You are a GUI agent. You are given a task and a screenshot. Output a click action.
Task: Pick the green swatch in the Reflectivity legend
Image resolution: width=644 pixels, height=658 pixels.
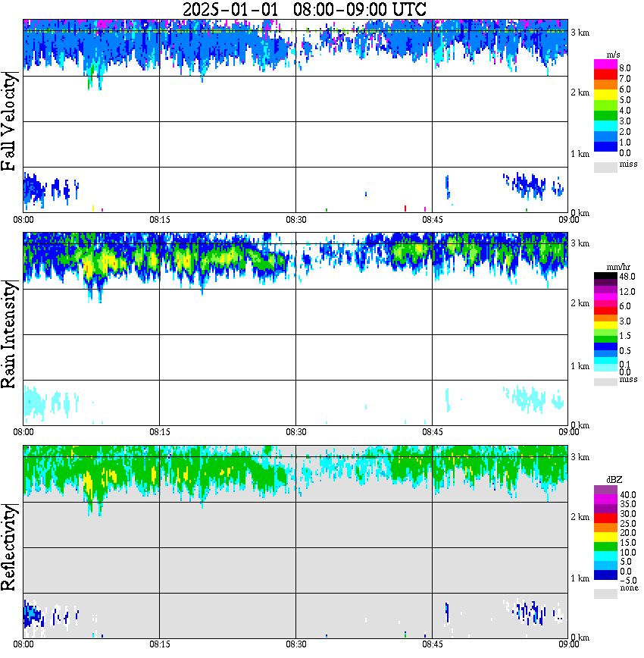pos(605,546)
